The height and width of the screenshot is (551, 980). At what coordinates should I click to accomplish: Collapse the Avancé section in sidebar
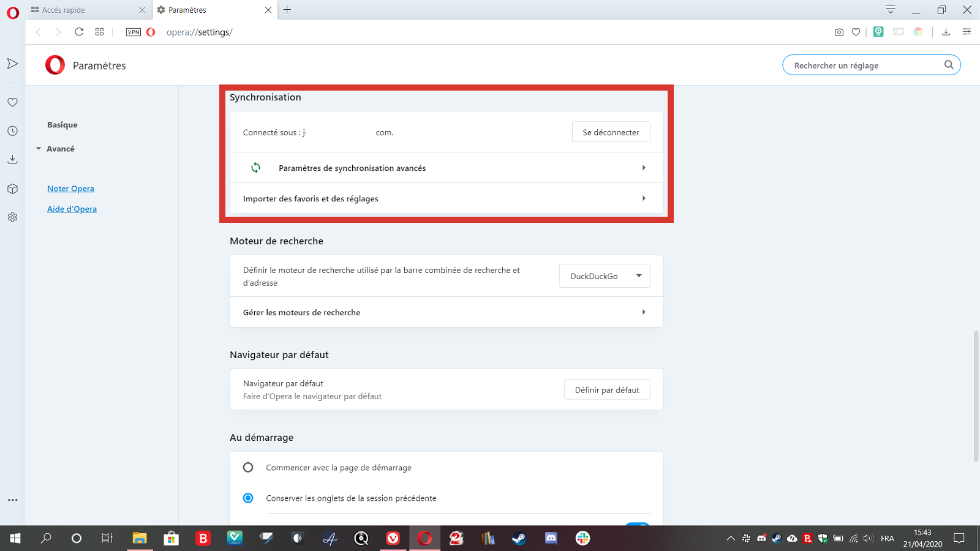coord(55,149)
